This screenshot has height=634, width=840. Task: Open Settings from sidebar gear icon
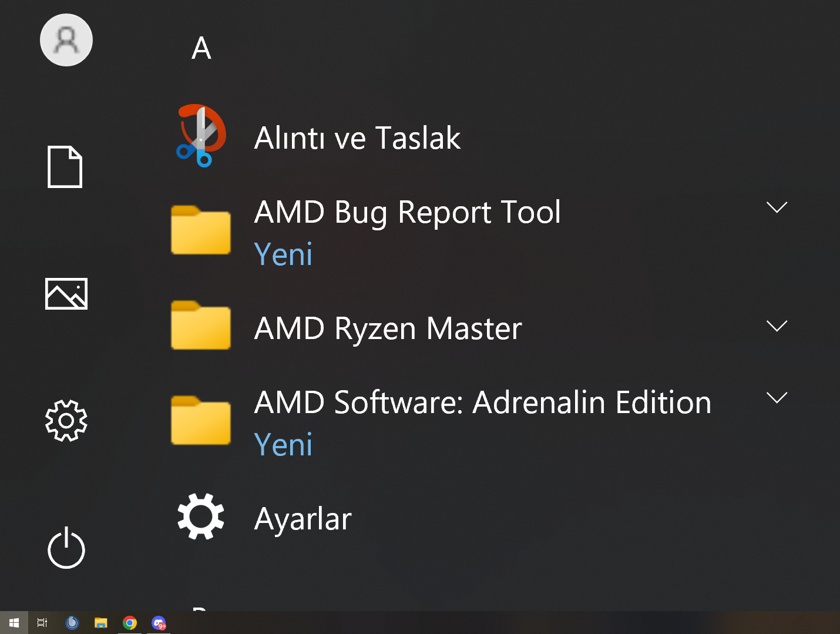coord(66,421)
